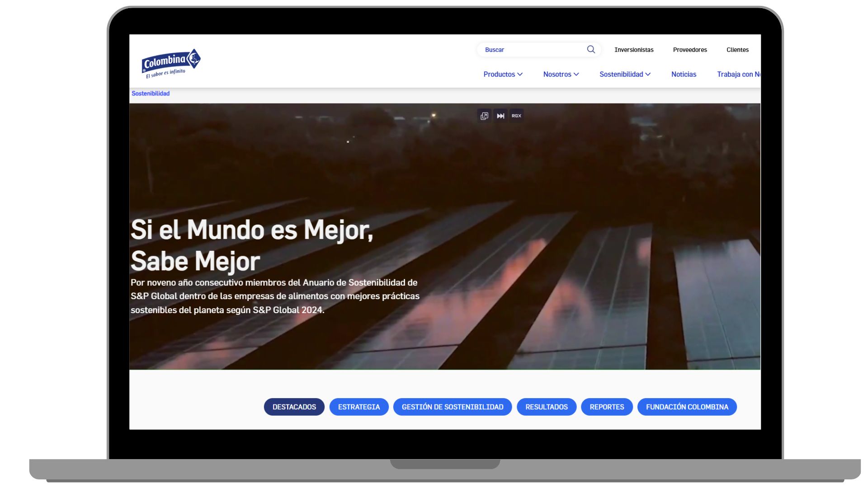Image resolution: width=868 pixels, height=488 pixels.
Task: Click the Colombina logo
Action: 171,63
